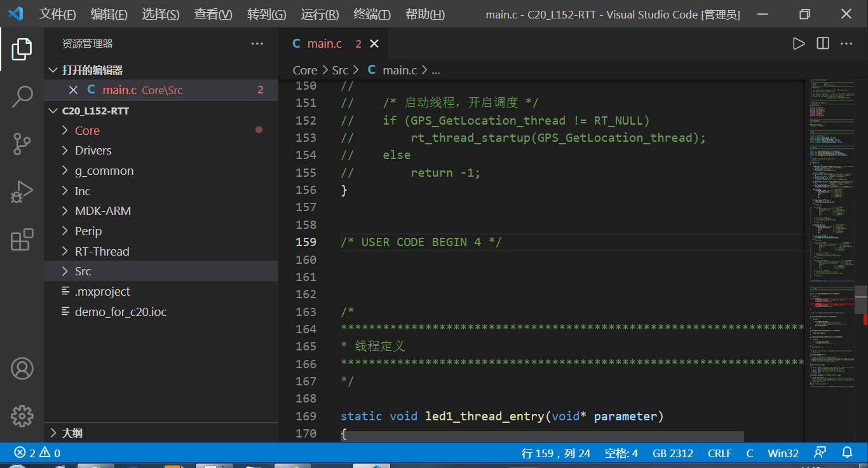Click the 资源管理器 panel title
Image resolution: width=868 pixels, height=468 pixels.
87,44
